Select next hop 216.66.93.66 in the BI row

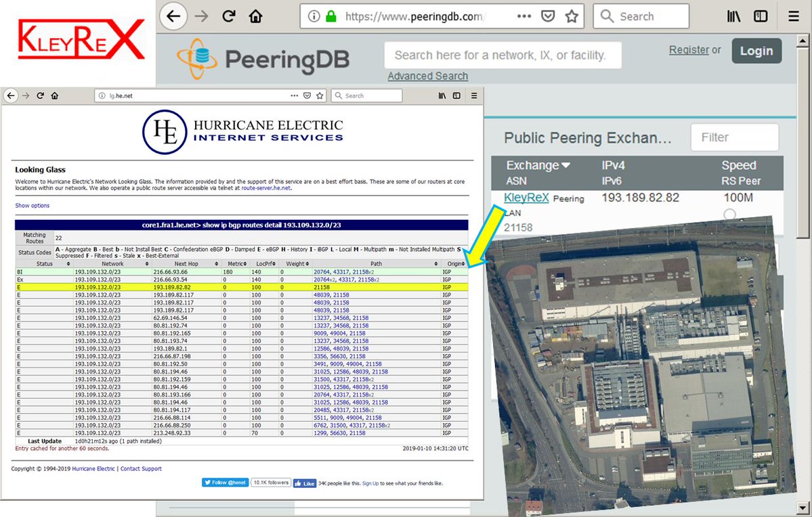coord(171,272)
